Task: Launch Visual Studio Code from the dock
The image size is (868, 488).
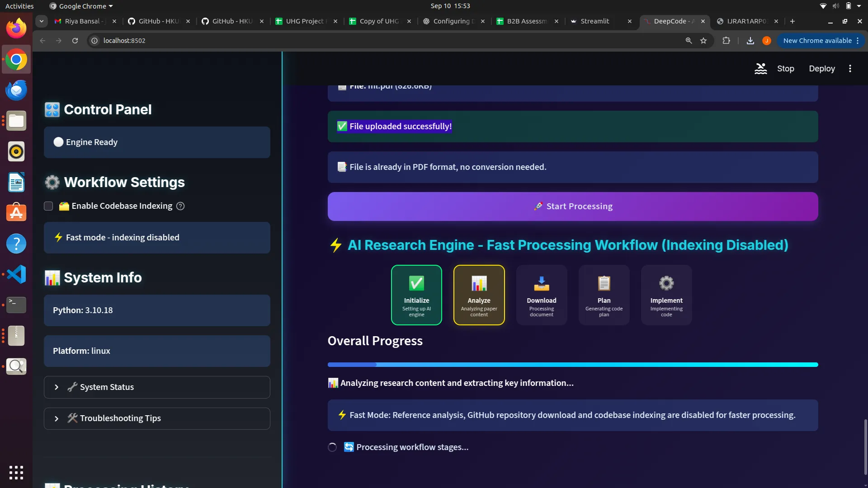Action: pyautogui.click(x=16, y=274)
